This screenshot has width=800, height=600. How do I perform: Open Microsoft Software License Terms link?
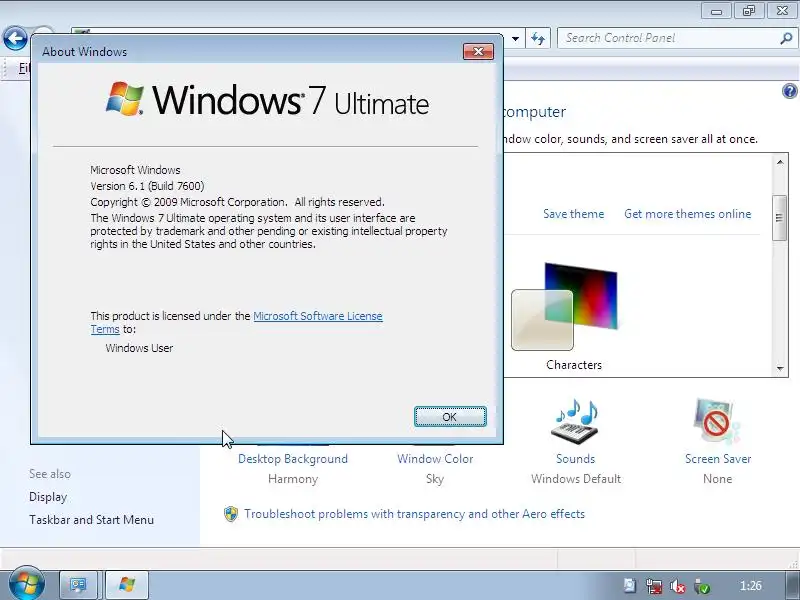coord(317,316)
